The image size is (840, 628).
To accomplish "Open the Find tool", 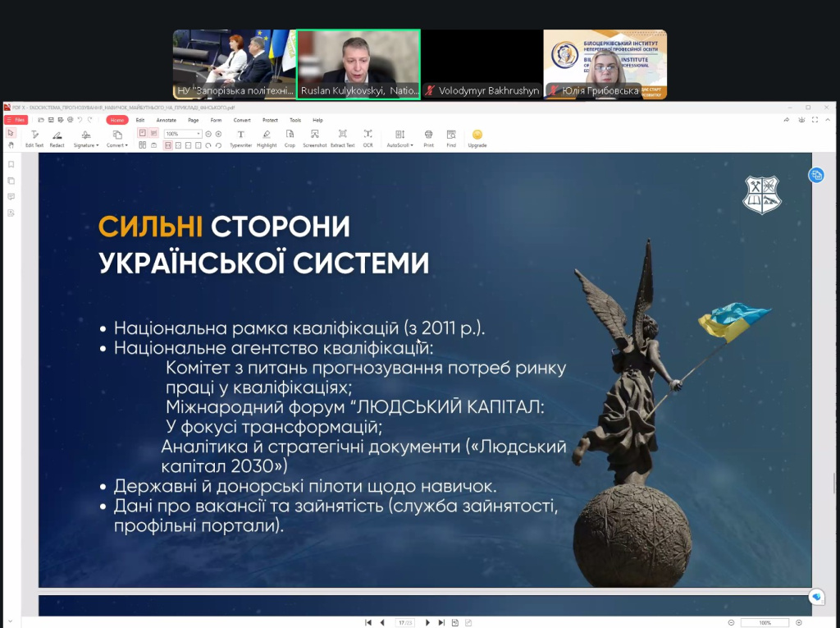I will (x=451, y=136).
